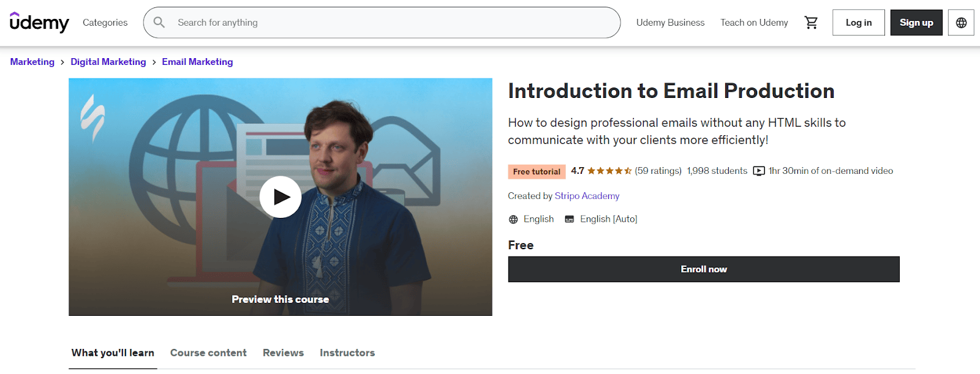Click the globe icon beside English language
Image resolution: width=980 pixels, height=374 pixels.
513,219
